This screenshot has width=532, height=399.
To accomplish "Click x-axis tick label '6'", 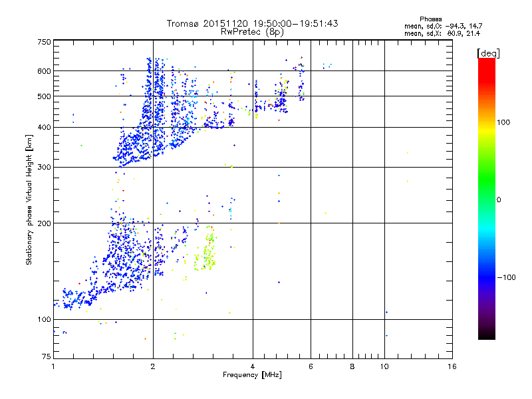I will point(311,366).
